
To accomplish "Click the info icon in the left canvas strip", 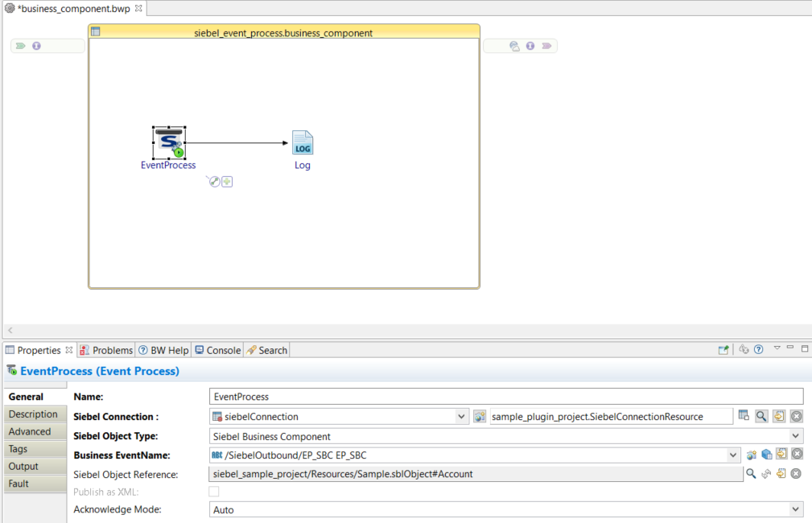I will (36, 46).
